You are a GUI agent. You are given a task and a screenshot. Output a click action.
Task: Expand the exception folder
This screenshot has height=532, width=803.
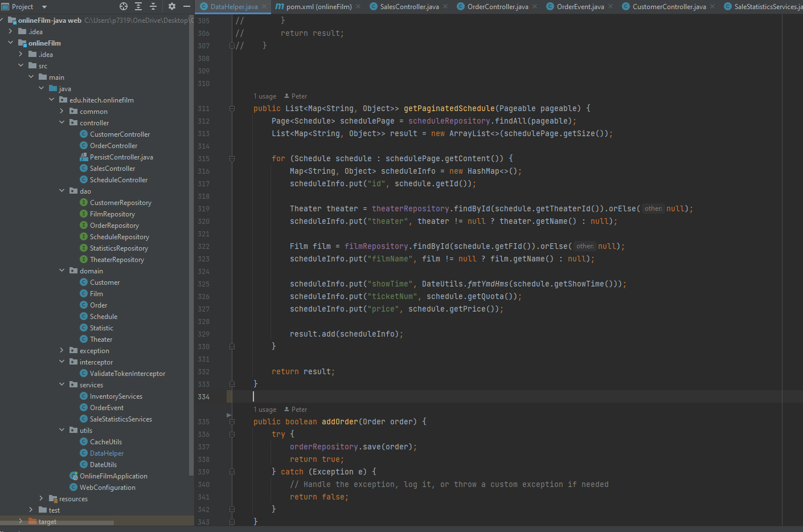(x=62, y=350)
